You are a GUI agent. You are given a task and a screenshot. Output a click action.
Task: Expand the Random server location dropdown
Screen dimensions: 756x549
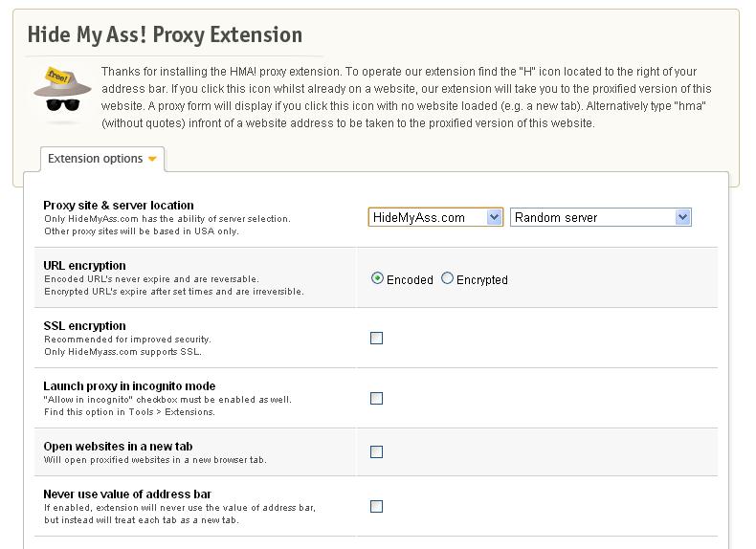601,217
